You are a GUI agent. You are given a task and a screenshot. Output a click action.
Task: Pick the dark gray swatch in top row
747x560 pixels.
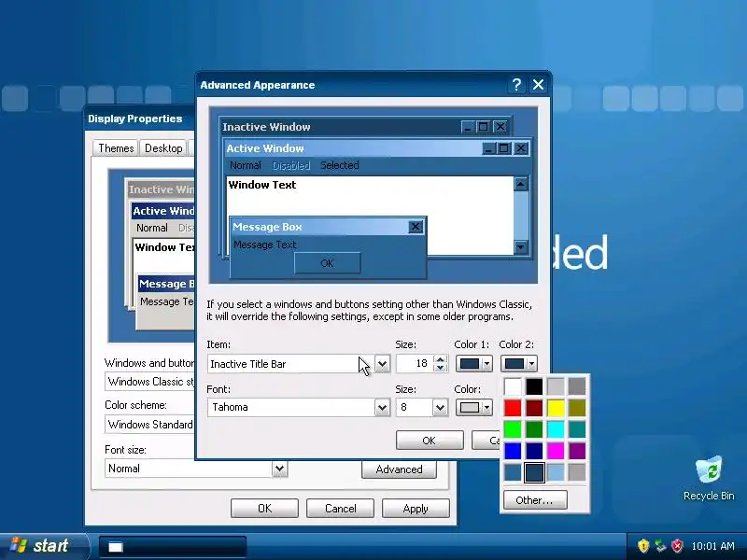(577, 386)
